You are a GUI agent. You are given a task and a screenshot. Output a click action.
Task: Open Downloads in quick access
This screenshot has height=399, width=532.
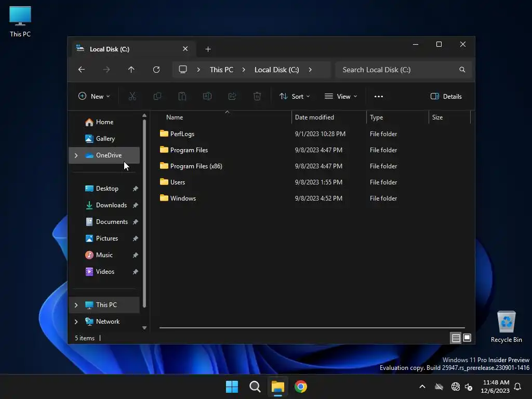pyautogui.click(x=104, y=205)
